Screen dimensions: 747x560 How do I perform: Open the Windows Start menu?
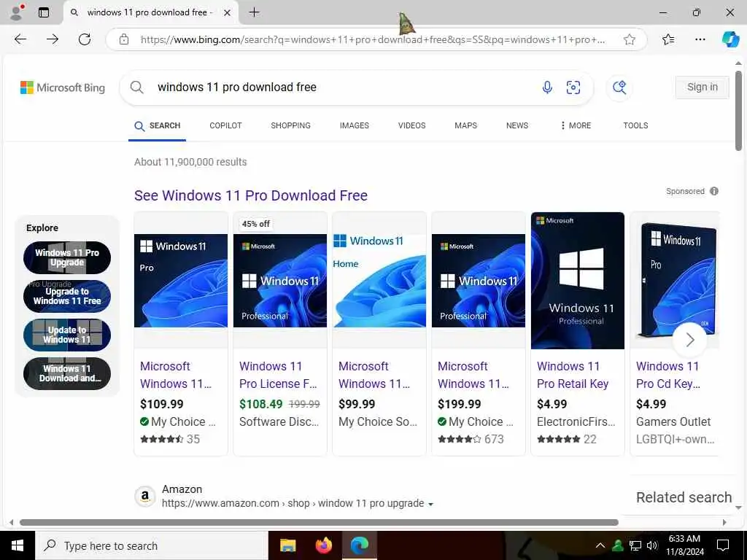[18, 545]
